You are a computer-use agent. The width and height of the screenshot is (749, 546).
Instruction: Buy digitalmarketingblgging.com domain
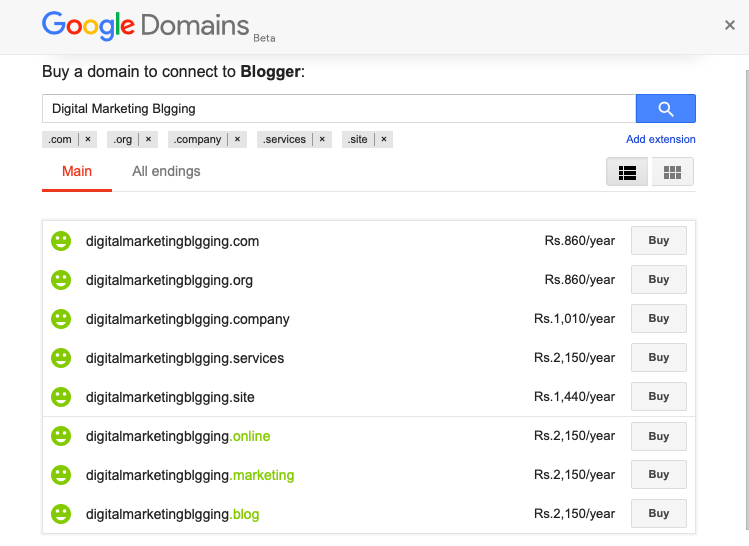[x=659, y=241]
